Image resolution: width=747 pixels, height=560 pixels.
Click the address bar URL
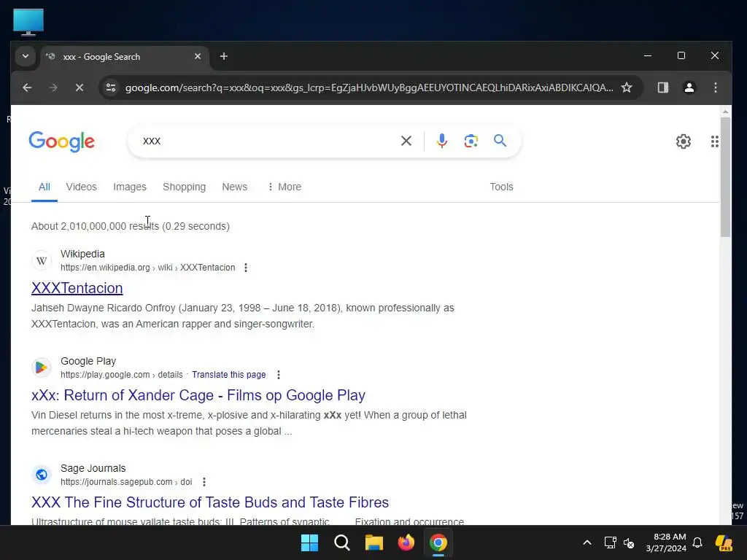369,87
